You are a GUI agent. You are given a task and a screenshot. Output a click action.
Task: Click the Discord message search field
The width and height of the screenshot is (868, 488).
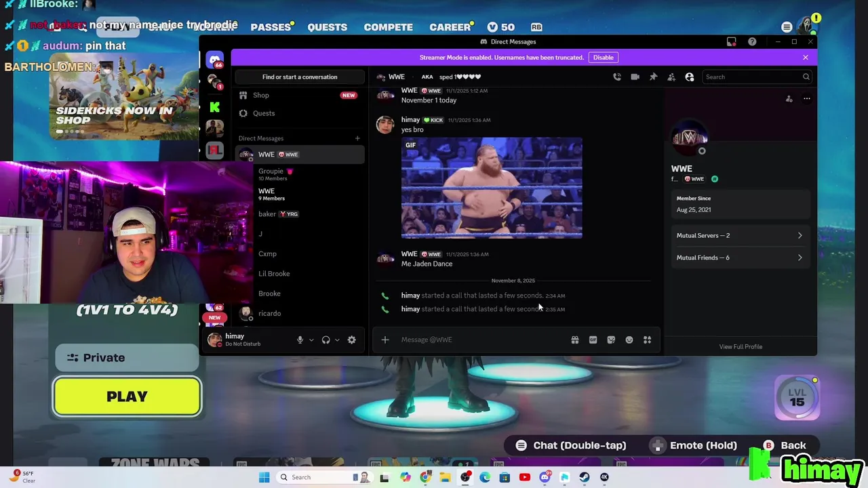pos(757,77)
